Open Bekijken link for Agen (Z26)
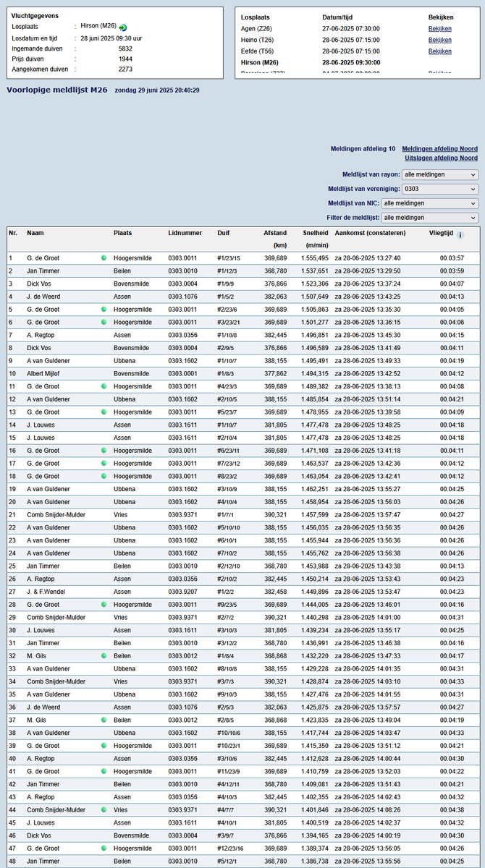Screen dimensions: 485x868 click(440, 28)
